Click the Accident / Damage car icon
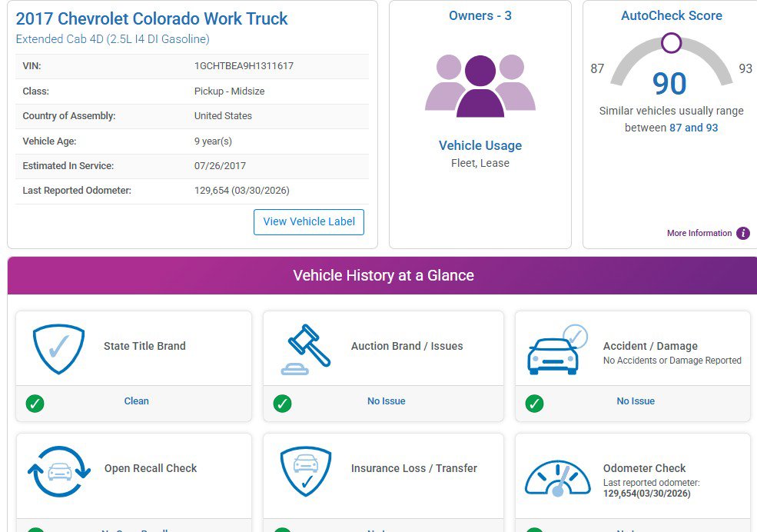757x532 pixels. 557,350
